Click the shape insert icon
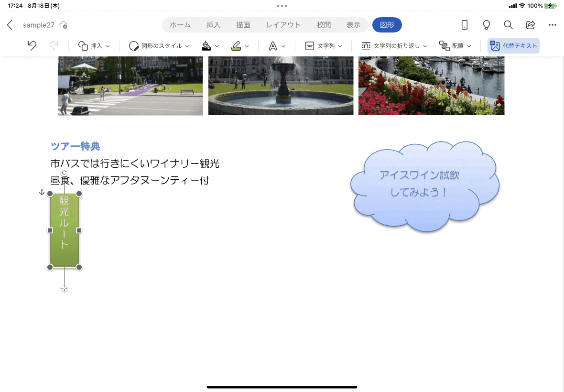Screen dimensions: 564x392 tap(83, 46)
